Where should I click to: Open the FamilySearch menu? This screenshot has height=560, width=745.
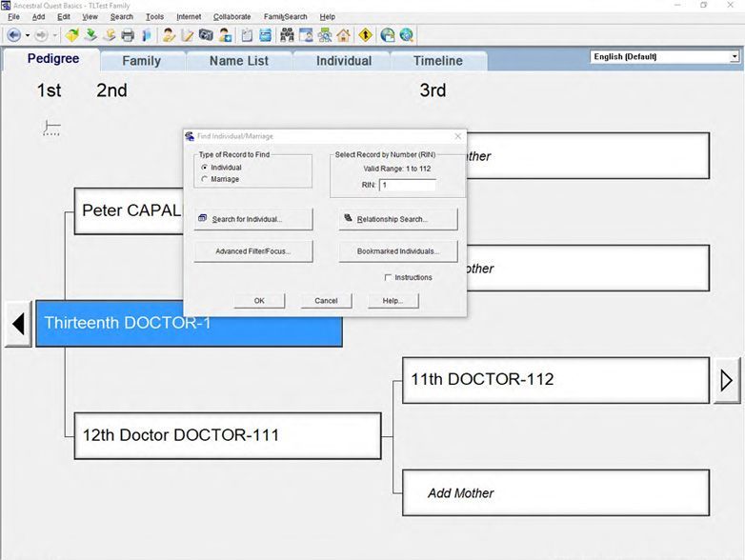point(286,16)
